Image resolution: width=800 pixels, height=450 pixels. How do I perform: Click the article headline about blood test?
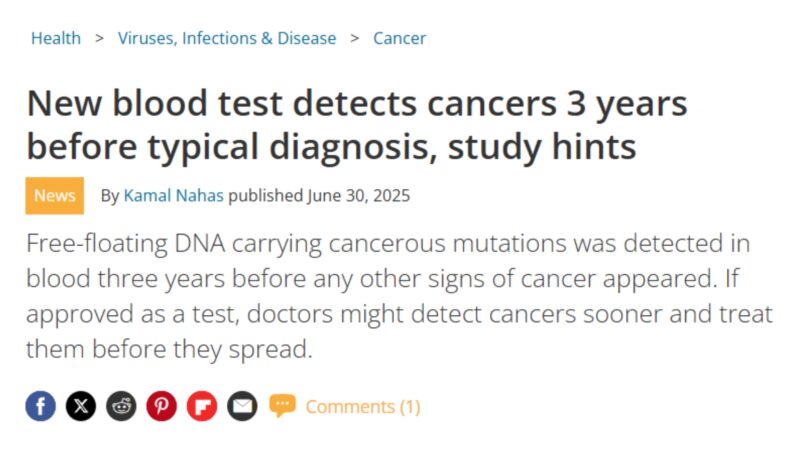click(357, 125)
